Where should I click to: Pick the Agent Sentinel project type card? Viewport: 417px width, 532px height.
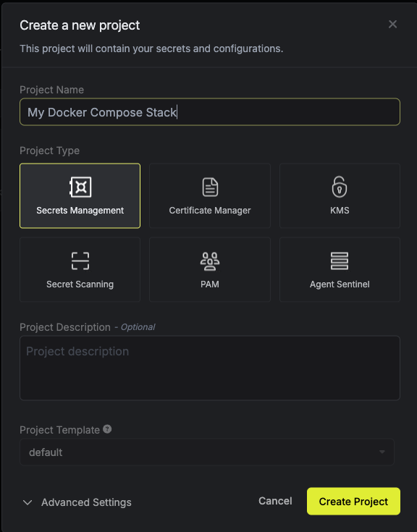tap(340, 269)
